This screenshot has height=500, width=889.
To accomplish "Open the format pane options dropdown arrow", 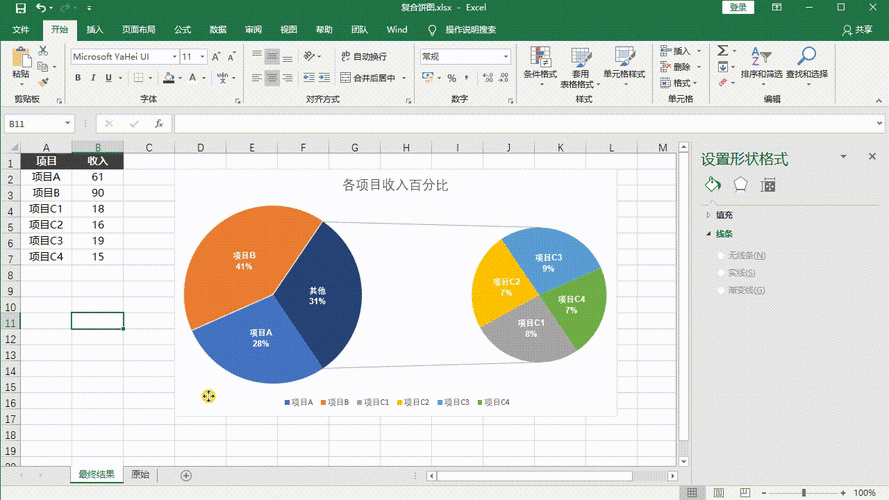I will pyautogui.click(x=843, y=156).
